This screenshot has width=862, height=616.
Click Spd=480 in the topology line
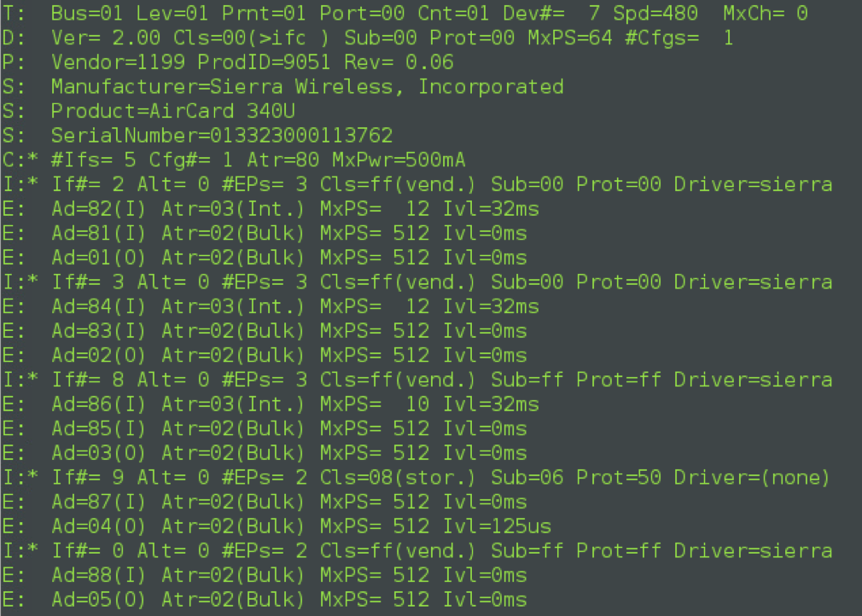[x=655, y=13]
